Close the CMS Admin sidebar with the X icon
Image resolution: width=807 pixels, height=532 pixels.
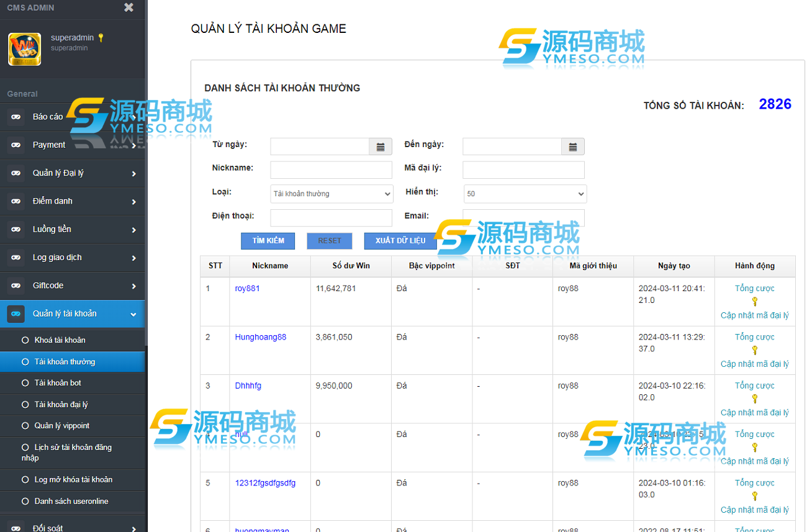point(128,7)
